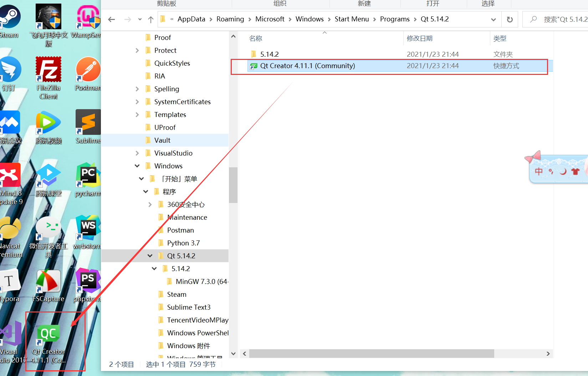Select the Vault folder in the tree
Screen dimensions: 588x376
165,140
